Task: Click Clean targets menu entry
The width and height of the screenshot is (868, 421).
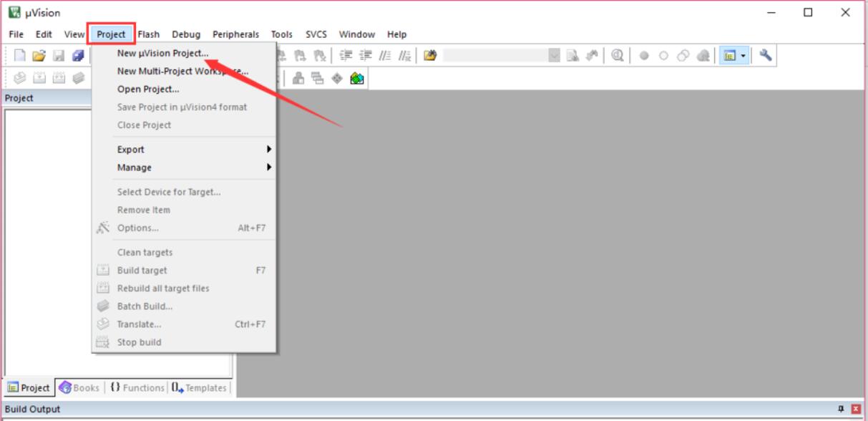Action: click(x=184, y=252)
